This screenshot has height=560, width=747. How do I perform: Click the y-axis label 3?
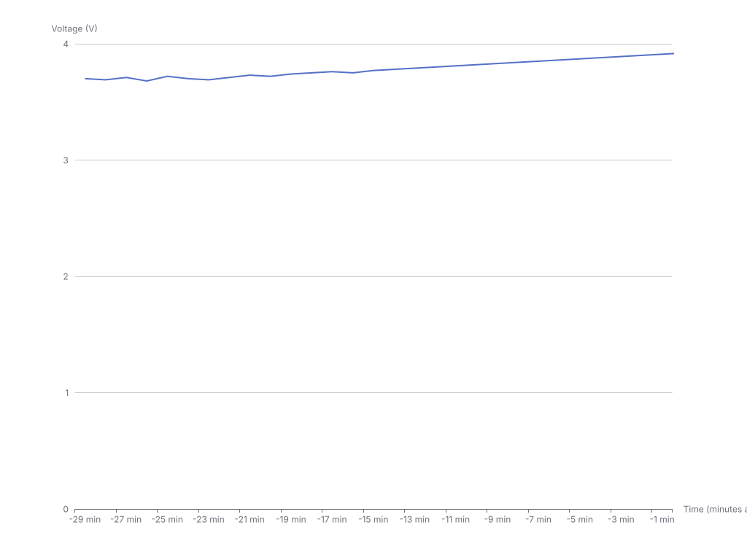[66, 160]
